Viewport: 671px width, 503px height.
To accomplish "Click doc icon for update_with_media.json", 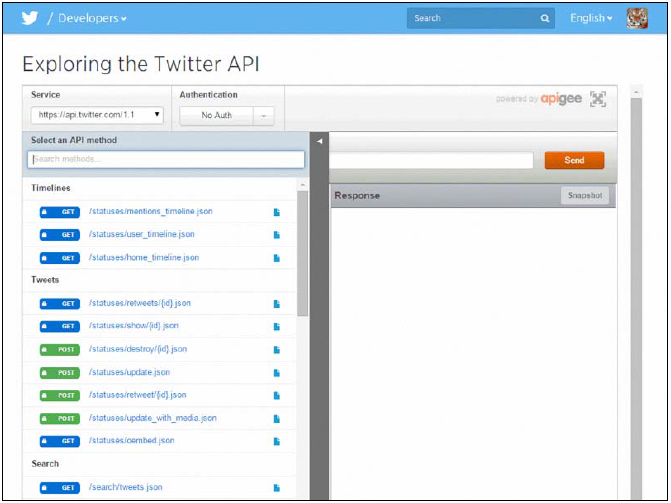I will pos(277,419).
